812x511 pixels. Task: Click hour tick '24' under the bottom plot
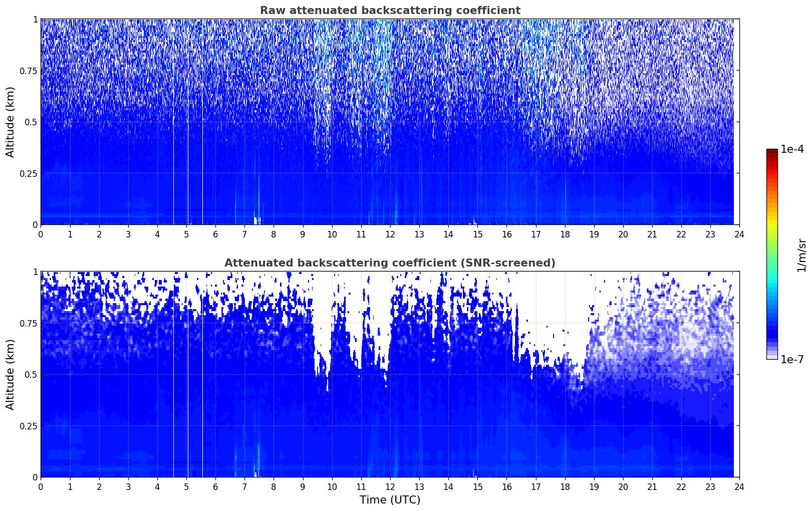click(x=739, y=486)
